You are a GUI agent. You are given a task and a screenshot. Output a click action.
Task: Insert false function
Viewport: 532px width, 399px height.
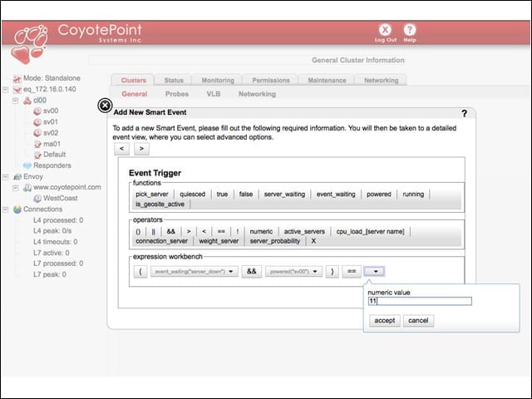(246, 194)
